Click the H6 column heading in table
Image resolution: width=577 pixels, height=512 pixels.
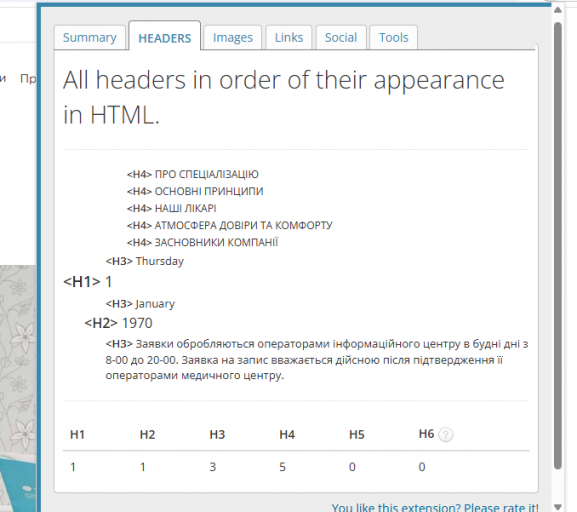[426, 434]
